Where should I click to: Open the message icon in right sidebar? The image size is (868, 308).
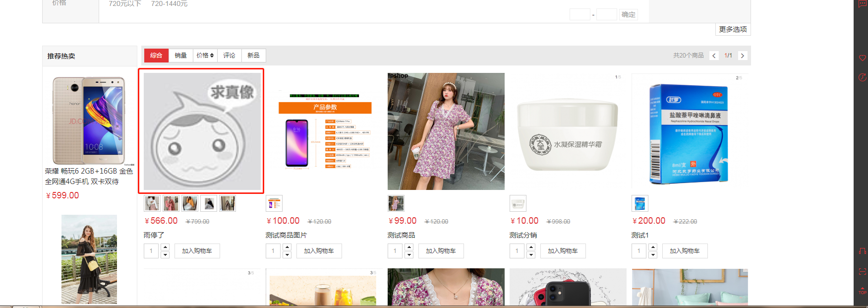[863, 3]
